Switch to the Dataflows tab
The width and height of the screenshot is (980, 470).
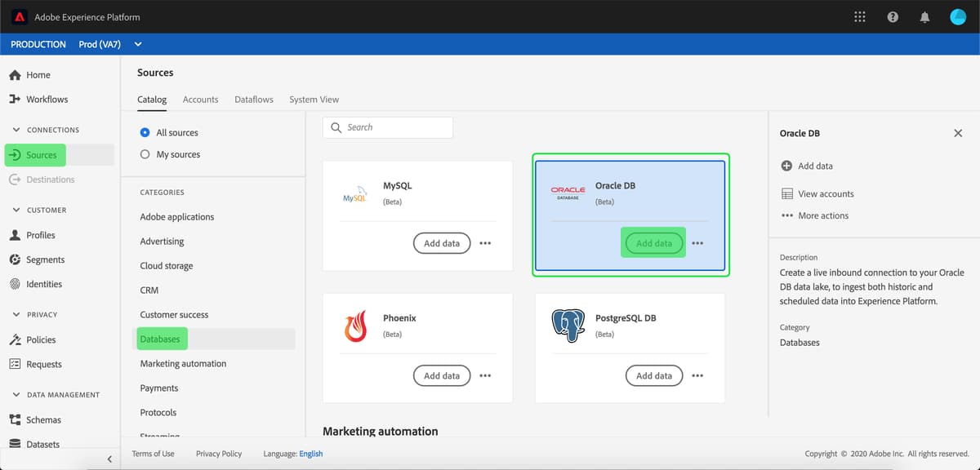tap(253, 99)
